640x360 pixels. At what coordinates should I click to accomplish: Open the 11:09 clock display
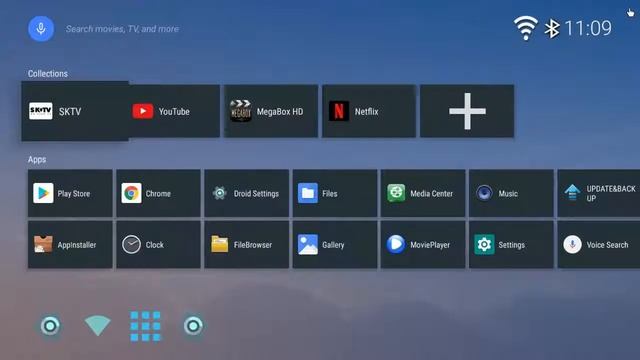click(x=588, y=28)
